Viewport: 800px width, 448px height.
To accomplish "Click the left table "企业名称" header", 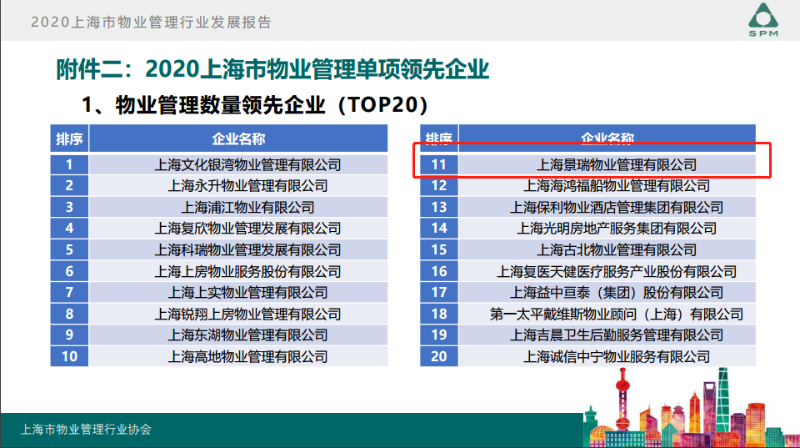I will click(238, 139).
